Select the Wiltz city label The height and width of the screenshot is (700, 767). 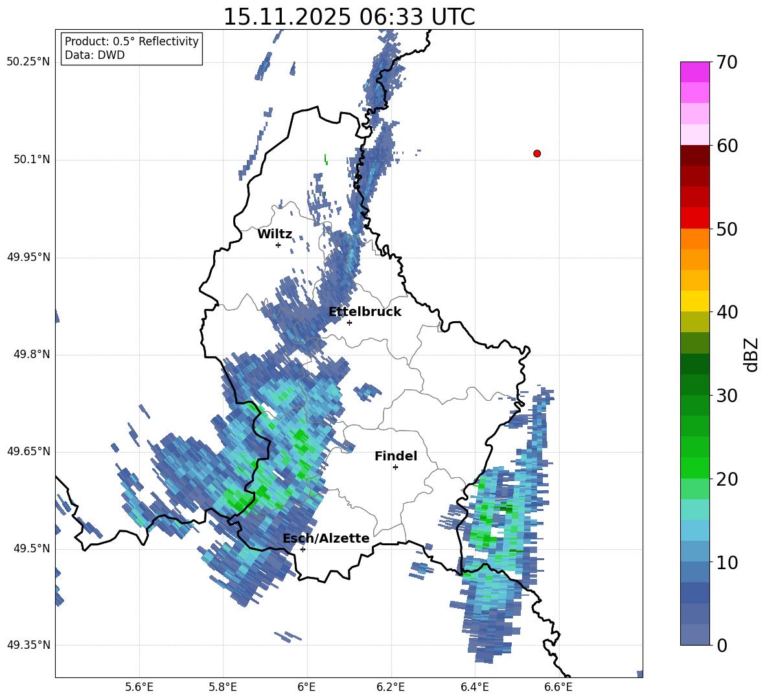click(x=275, y=234)
